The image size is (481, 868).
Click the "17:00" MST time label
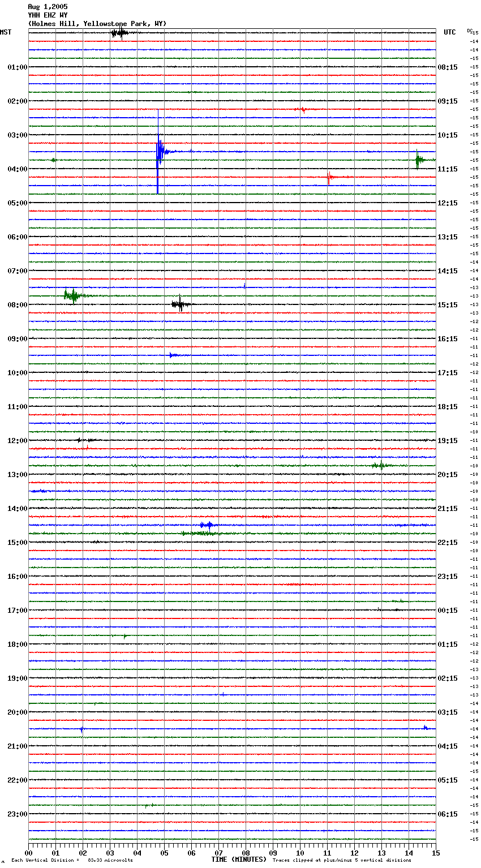17,611
